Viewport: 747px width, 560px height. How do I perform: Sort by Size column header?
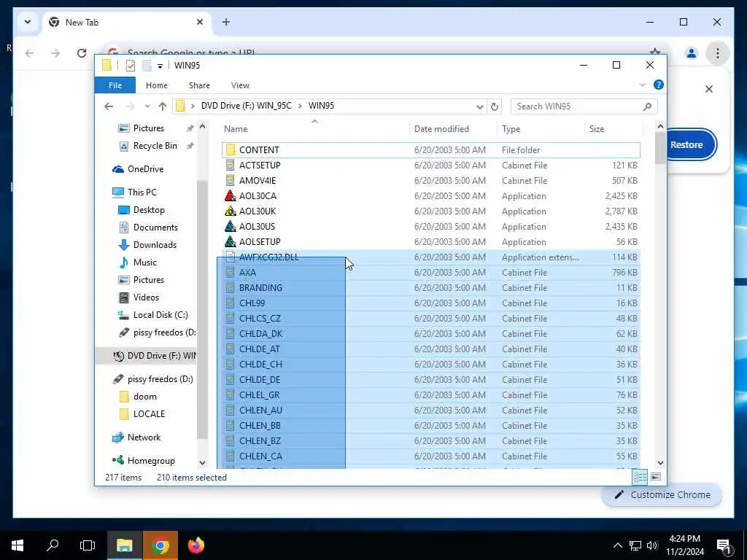click(614, 129)
